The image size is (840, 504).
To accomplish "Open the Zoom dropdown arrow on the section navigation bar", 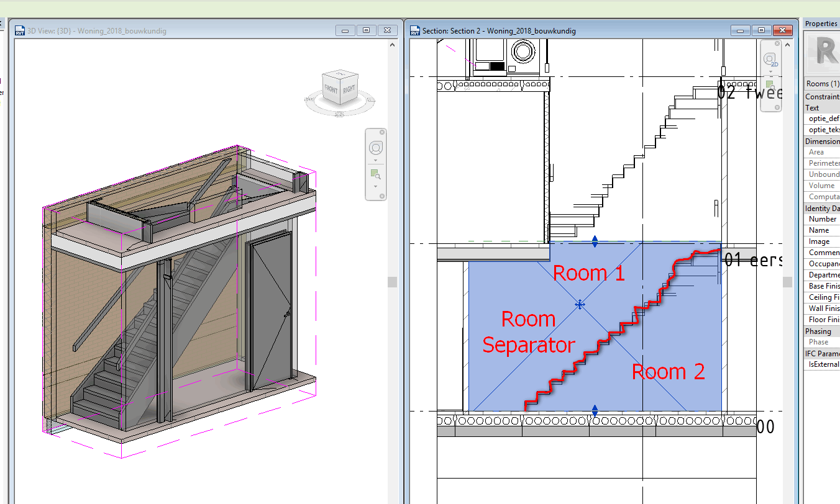I will [x=770, y=97].
